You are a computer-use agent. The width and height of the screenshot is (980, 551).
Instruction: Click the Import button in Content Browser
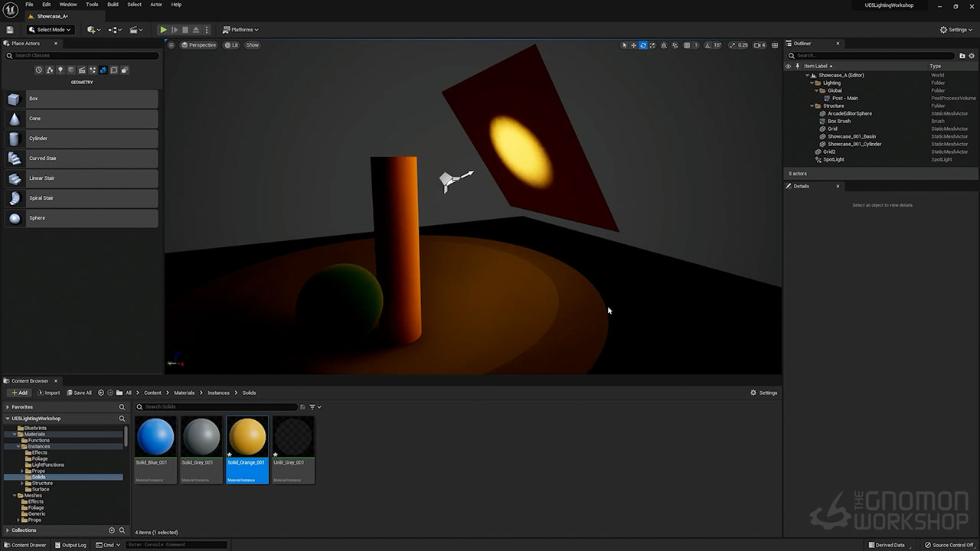click(48, 393)
